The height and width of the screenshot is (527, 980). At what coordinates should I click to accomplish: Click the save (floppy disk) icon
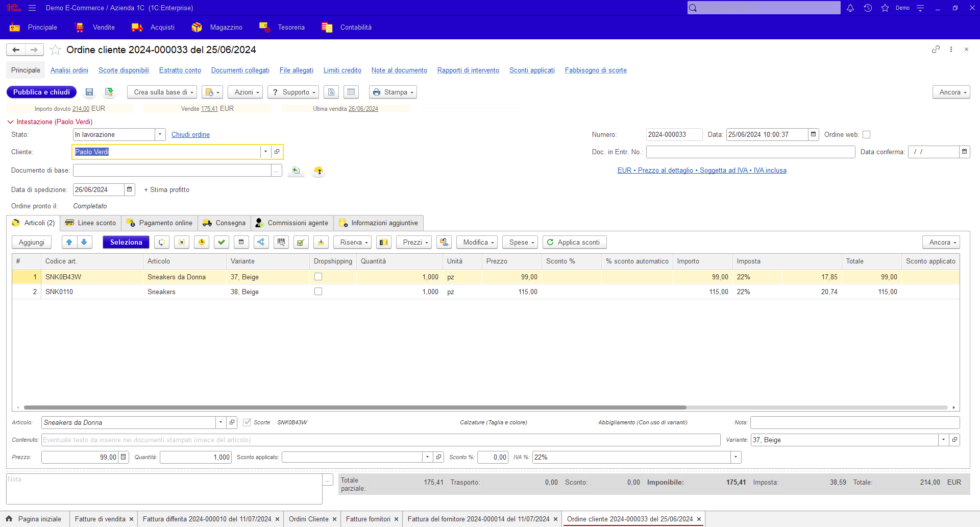[89, 92]
